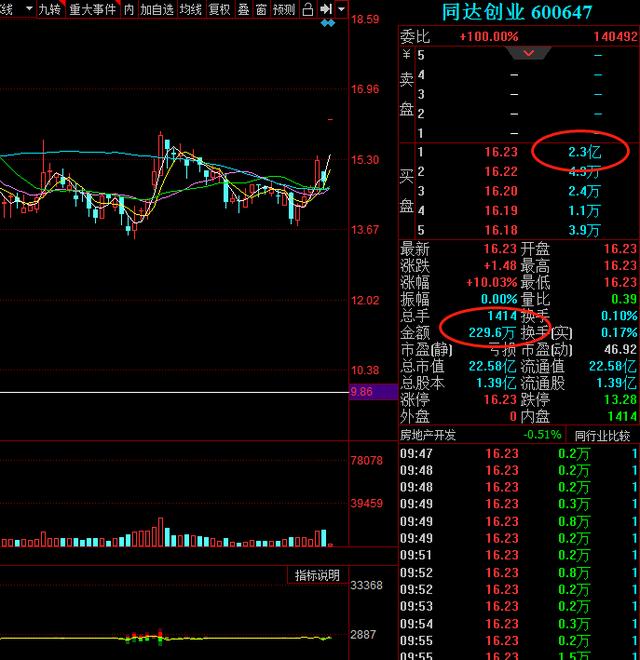Screen dimensions: 640x660
Task: Click the jump-to-latest arrow icon
Action: pyautogui.click(x=326, y=9)
